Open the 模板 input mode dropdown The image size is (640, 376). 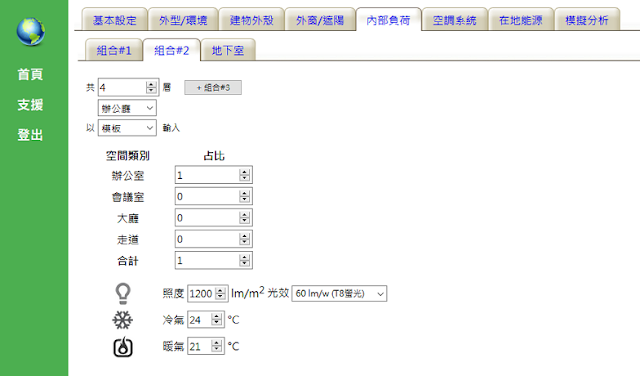(127, 128)
